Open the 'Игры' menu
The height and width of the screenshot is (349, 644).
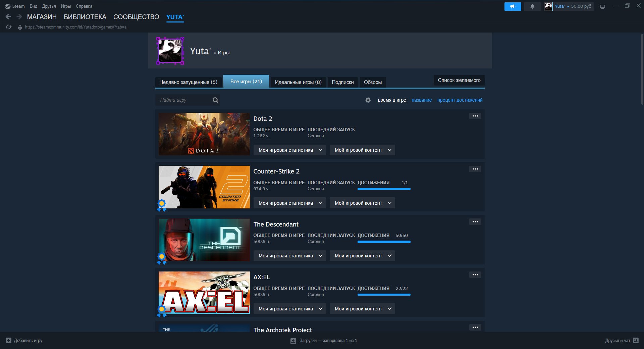[x=66, y=6]
